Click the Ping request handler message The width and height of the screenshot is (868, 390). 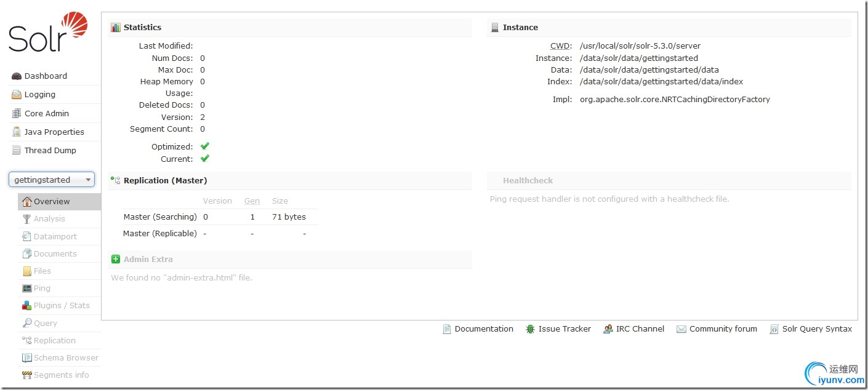(609, 199)
